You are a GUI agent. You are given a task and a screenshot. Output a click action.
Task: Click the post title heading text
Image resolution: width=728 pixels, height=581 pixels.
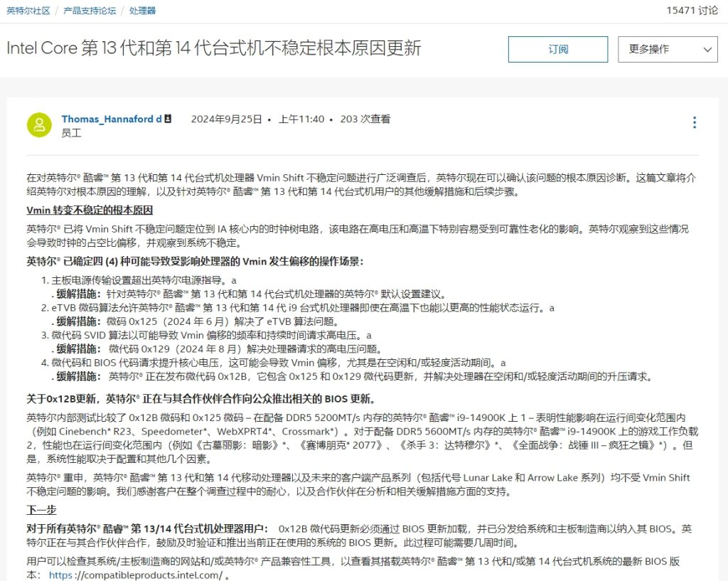point(213,48)
